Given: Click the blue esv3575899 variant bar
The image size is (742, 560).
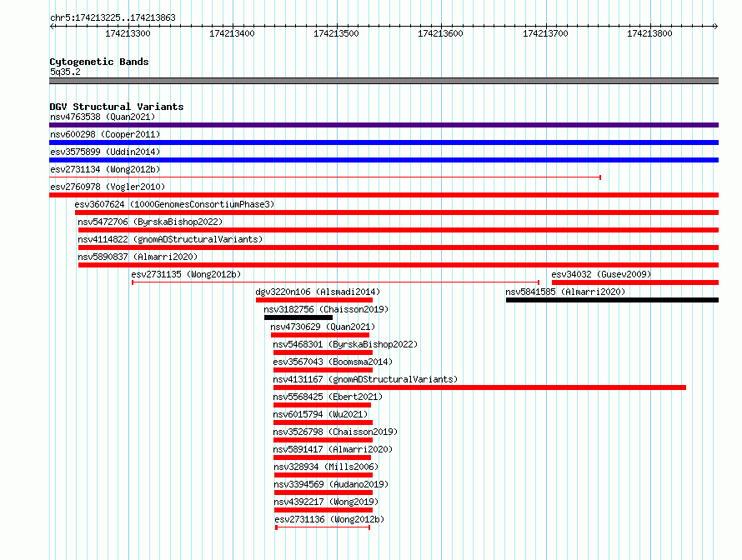Looking at the screenshot, I should click(x=384, y=160).
